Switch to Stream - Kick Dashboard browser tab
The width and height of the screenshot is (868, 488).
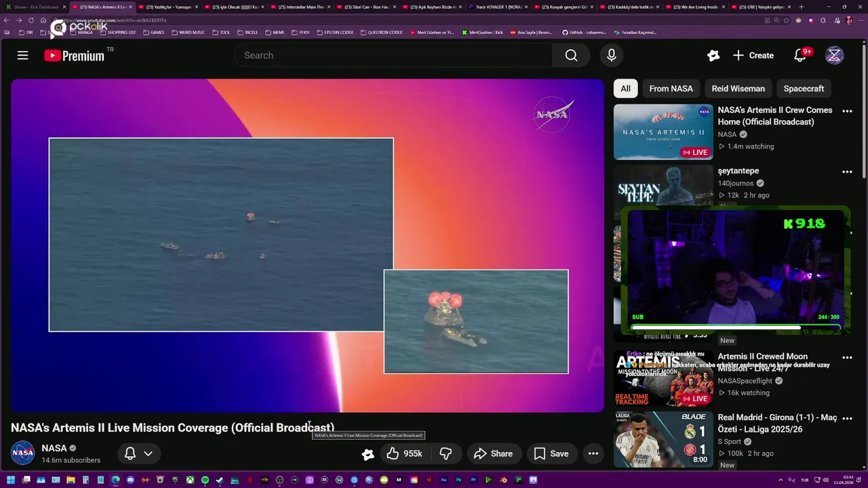35,7
